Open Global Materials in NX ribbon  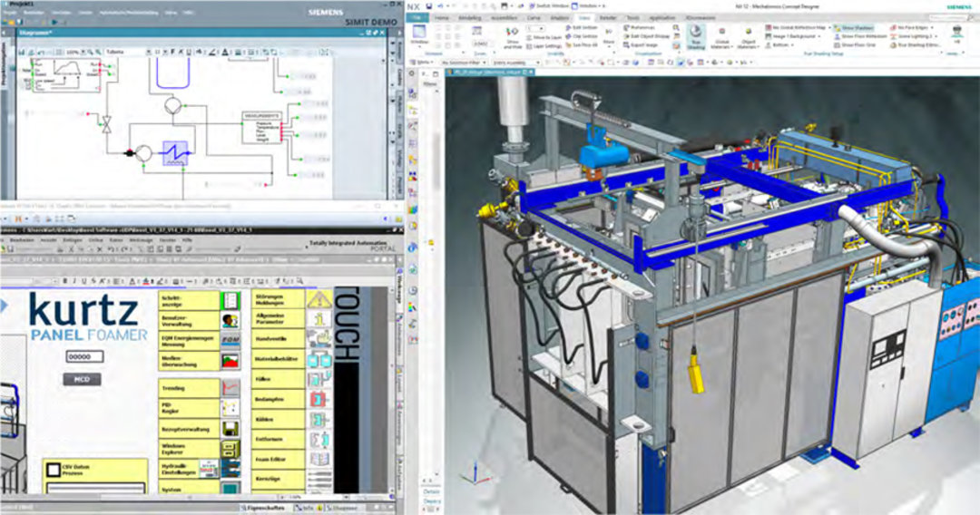click(x=722, y=38)
